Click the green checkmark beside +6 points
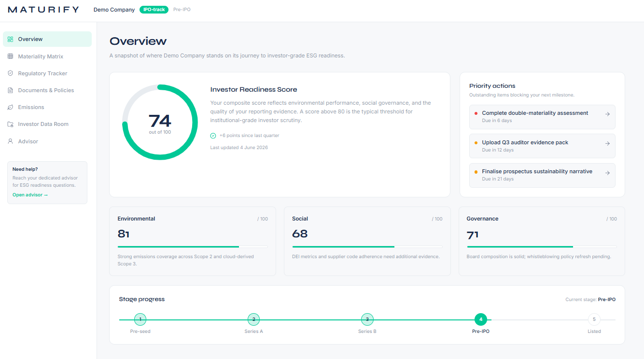Image resolution: width=644 pixels, height=359 pixels. (213, 136)
